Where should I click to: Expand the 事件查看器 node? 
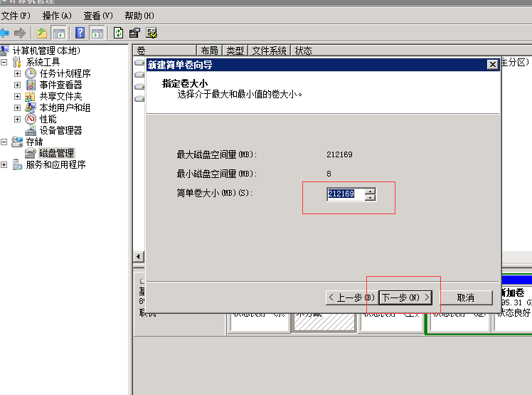click(x=17, y=85)
